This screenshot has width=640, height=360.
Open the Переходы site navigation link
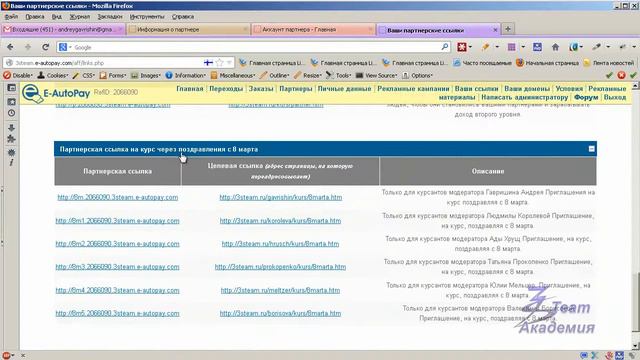[226, 89]
